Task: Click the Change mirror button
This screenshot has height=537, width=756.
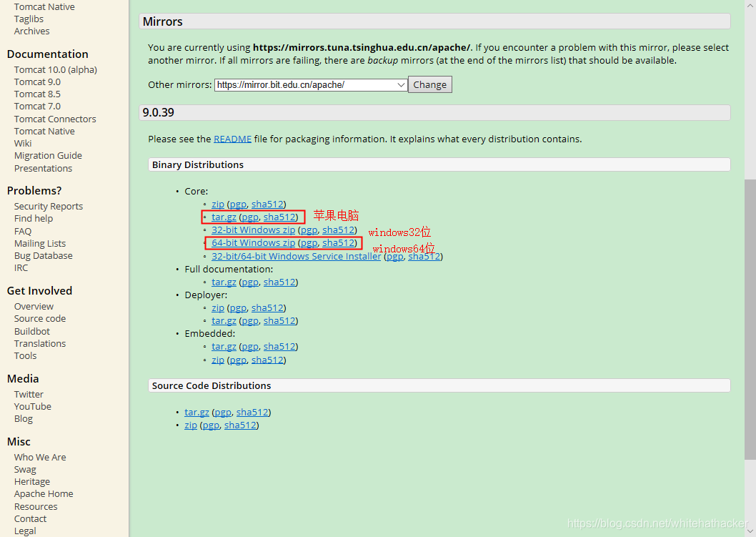Action: point(429,85)
